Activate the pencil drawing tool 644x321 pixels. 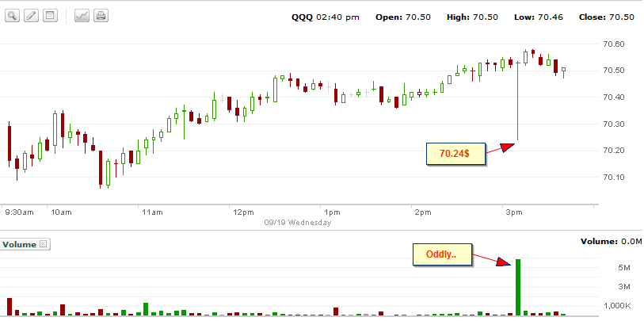click(31, 16)
